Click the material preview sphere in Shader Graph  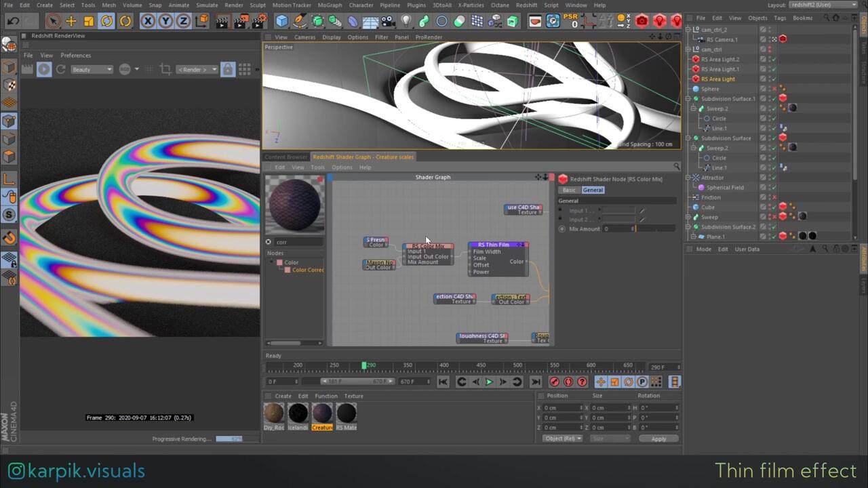pos(294,205)
